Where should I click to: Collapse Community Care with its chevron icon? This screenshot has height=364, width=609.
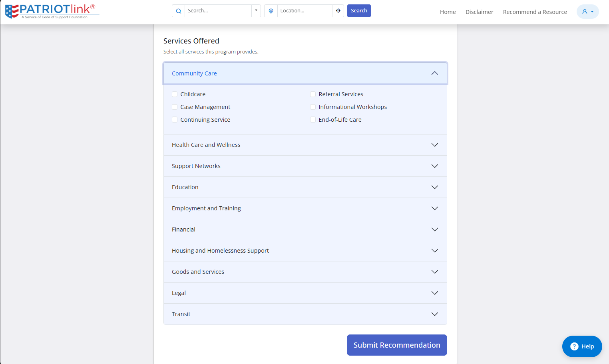click(435, 73)
